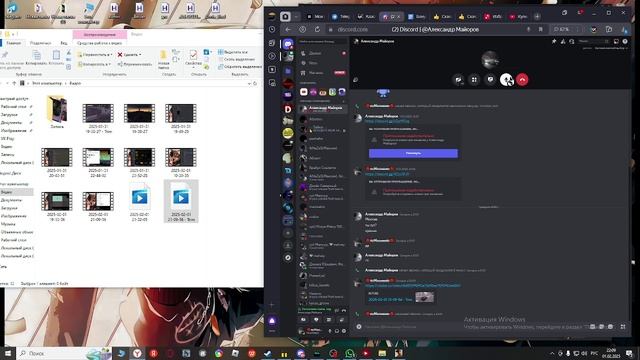This screenshot has width=640, height=360.
Task: Open Друзья section in Discord sidebar
Action: 323,53
